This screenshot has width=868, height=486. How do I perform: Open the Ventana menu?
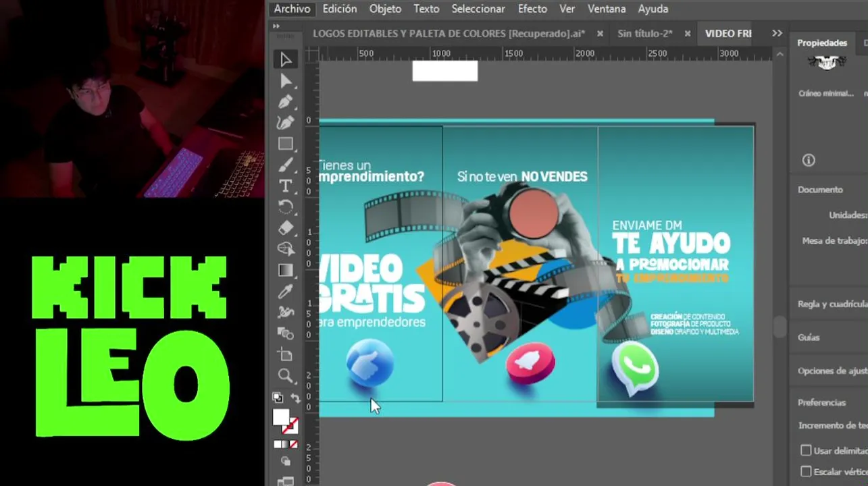(607, 9)
